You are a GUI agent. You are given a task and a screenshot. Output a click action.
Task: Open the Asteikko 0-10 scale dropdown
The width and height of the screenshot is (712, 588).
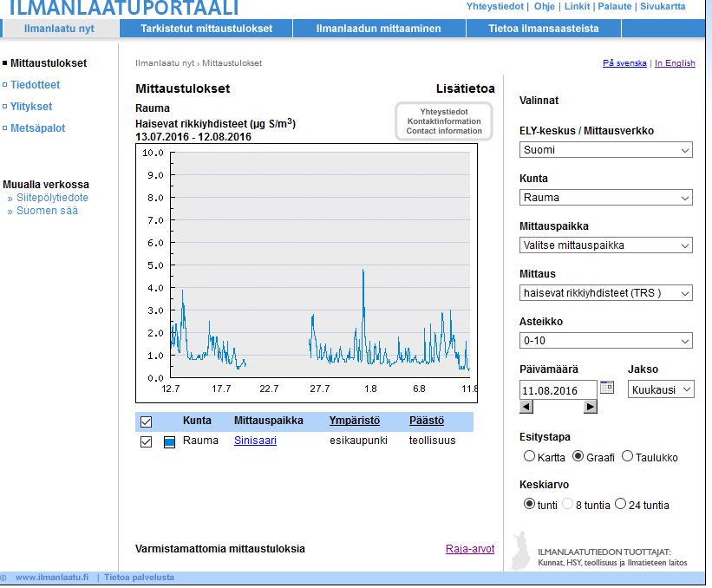(x=605, y=341)
